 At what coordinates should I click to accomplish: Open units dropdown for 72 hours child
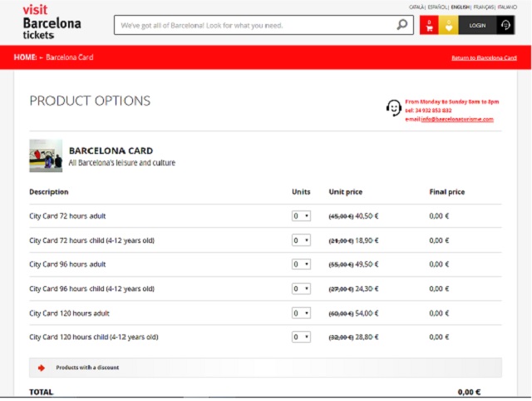click(301, 240)
